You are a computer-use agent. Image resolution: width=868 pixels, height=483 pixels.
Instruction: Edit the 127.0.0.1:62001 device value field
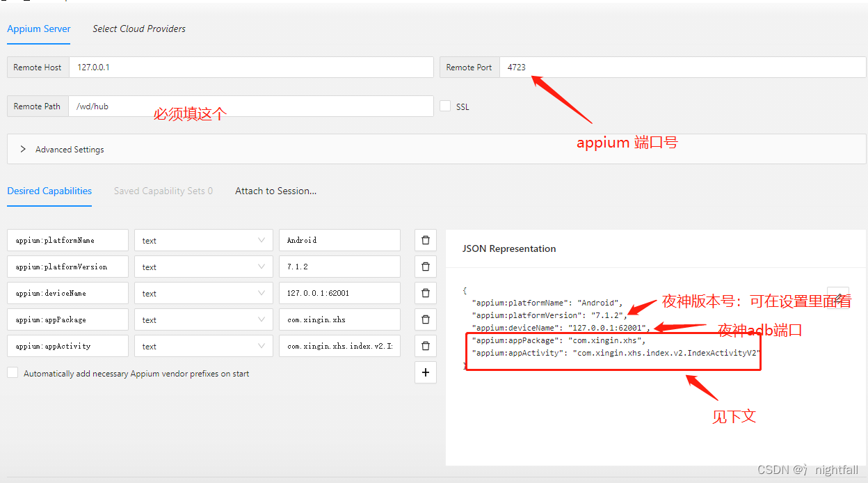tap(339, 293)
